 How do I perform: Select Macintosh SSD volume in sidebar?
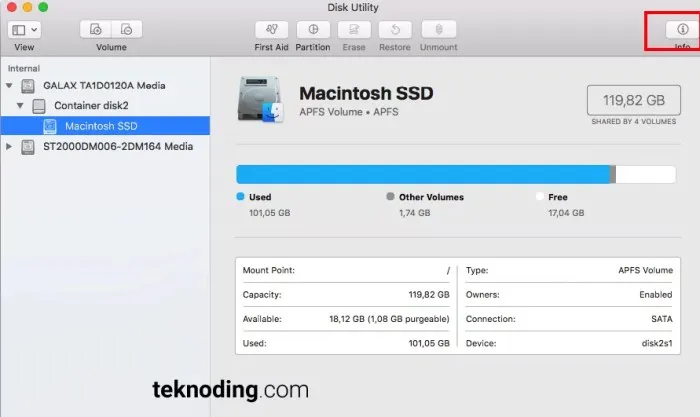[x=105, y=126]
